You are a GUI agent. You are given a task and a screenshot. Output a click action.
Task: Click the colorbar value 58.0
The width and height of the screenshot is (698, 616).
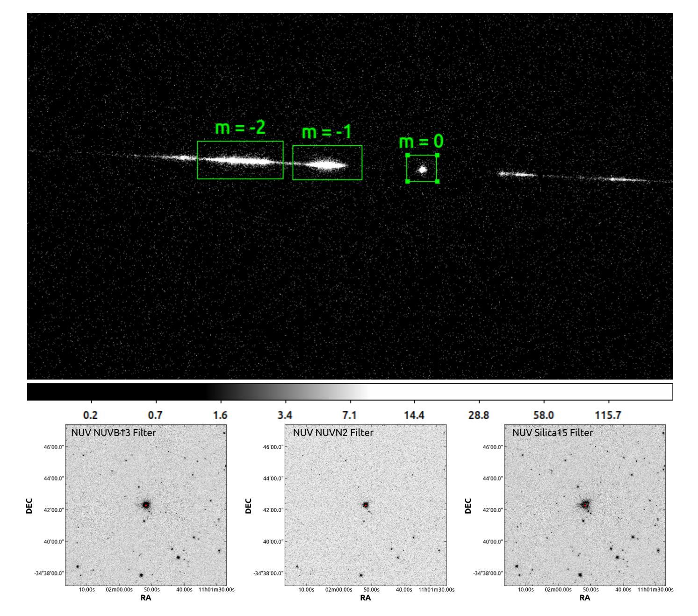click(544, 415)
